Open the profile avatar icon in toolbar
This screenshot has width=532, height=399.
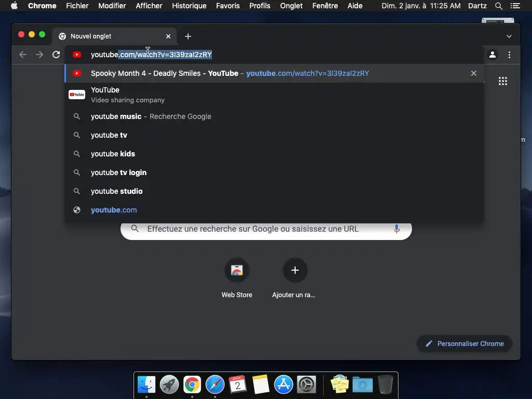coord(493,55)
